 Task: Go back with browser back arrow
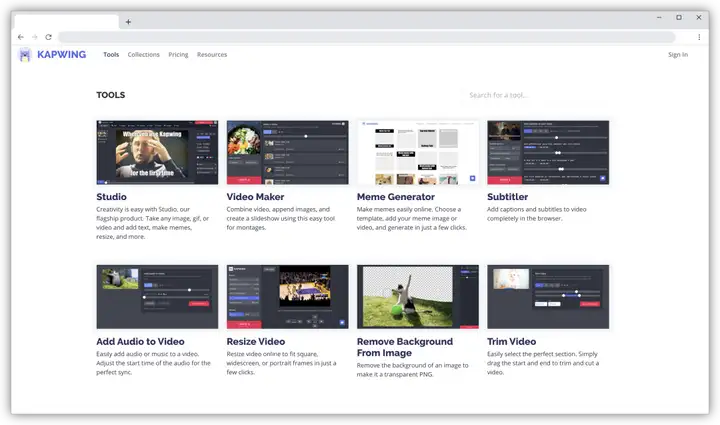coord(21,37)
